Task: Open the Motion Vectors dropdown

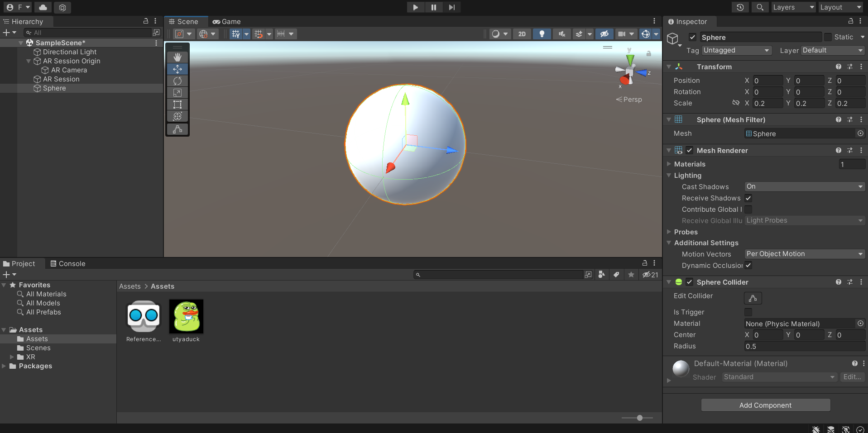Action: (805, 254)
